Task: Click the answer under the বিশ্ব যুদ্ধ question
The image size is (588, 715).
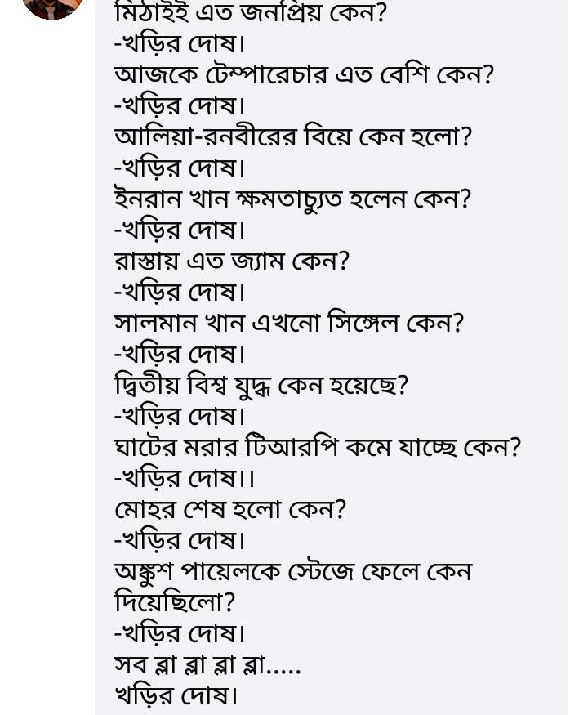Action: (180, 416)
